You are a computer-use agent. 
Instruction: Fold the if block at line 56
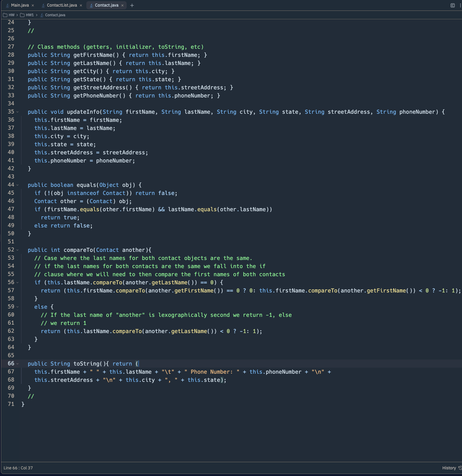coord(17,283)
